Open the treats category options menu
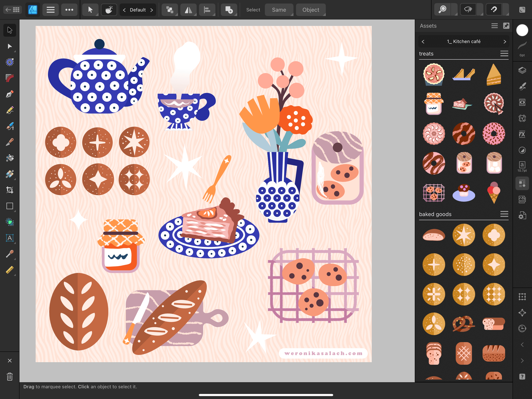Image resolution: width=532 pixels, height=399 pixels. click(504, 53)
